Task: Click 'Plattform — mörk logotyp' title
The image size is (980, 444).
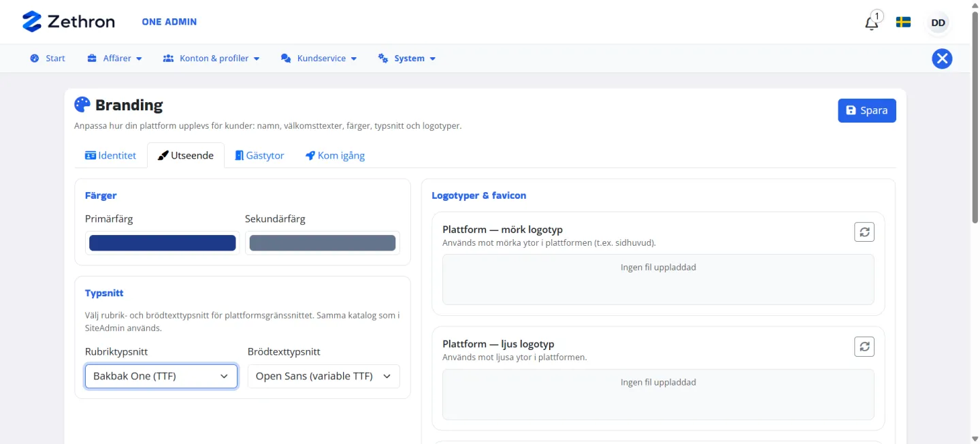Action: click(503, 229)
